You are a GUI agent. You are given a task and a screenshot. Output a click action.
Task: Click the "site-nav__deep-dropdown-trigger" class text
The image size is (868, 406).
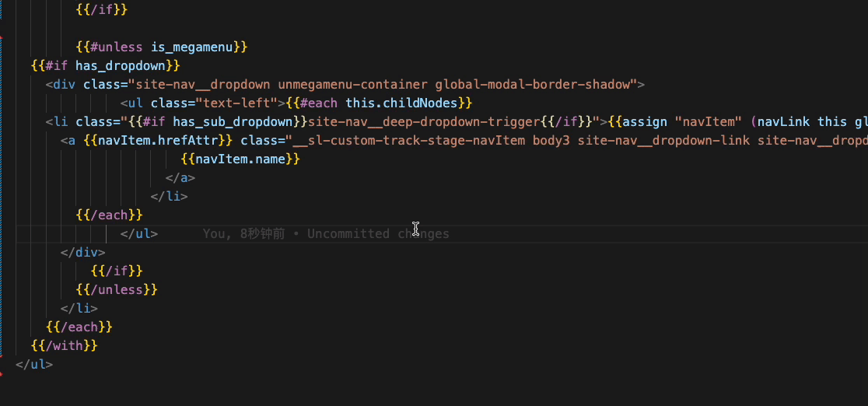423,122
